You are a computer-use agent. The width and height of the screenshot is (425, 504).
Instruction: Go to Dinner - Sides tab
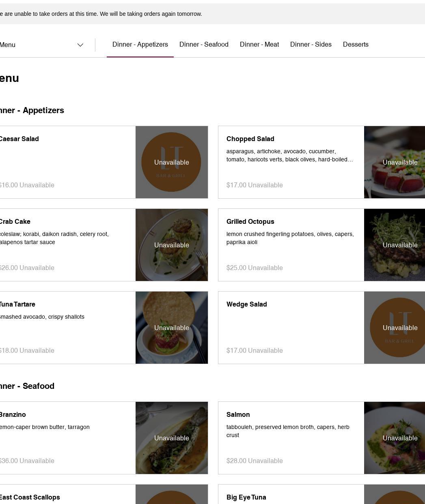click(x=311, y=45)
